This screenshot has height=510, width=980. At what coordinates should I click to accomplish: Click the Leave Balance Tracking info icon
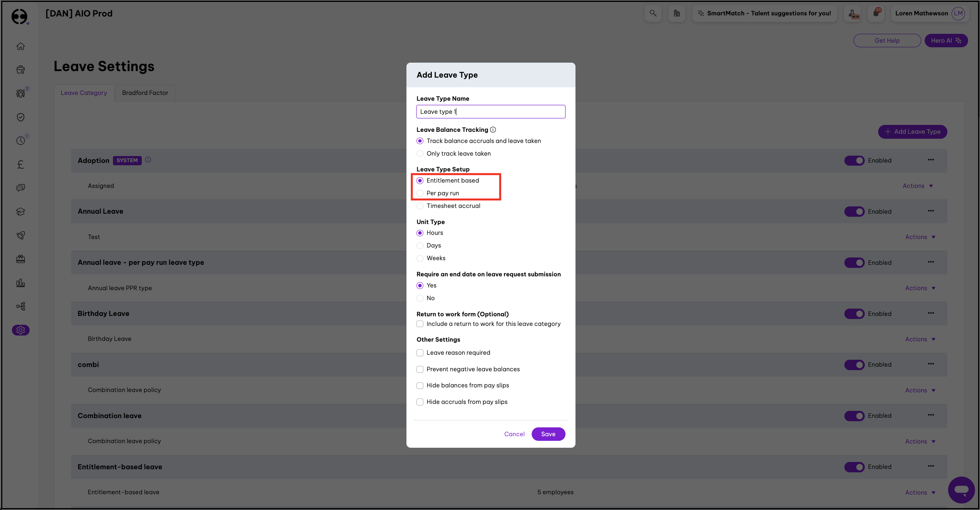(493, 130)
